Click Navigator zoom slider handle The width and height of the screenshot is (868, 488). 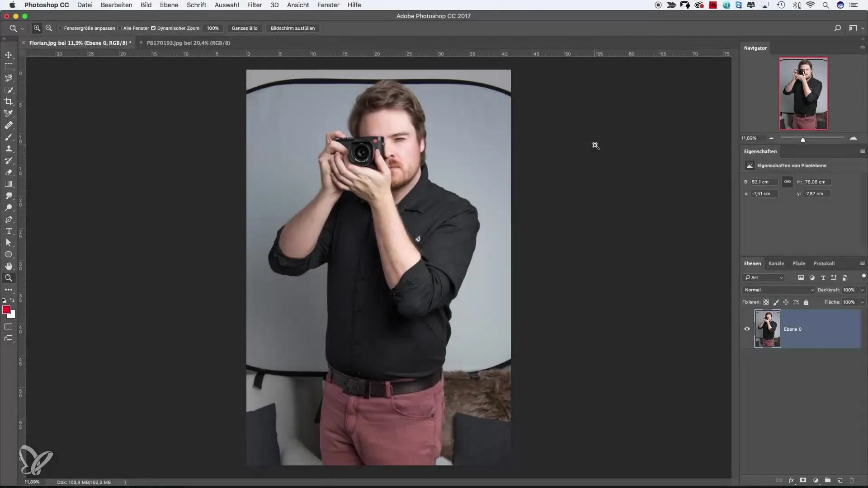click(x=803, y=140)
